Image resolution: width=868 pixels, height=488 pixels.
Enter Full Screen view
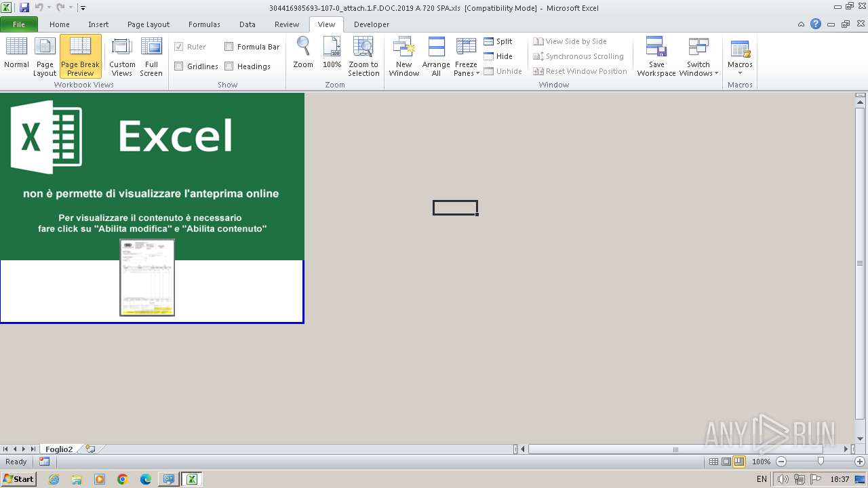click(x=151, y=57)
